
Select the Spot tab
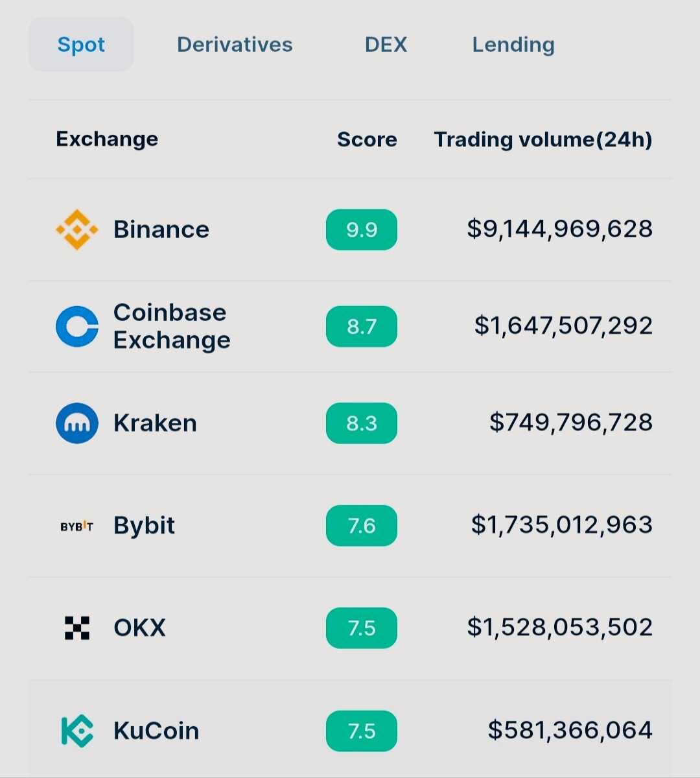tap(81, 44)
